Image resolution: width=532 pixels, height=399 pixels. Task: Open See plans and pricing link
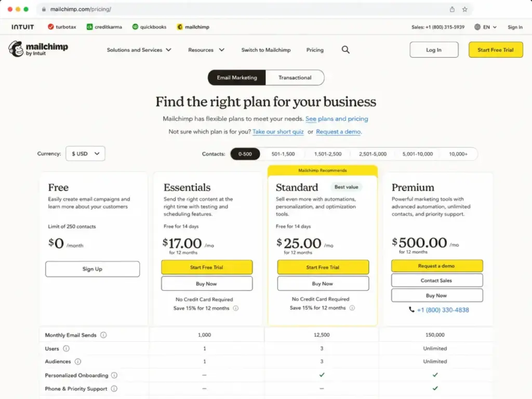click(337, 119)
